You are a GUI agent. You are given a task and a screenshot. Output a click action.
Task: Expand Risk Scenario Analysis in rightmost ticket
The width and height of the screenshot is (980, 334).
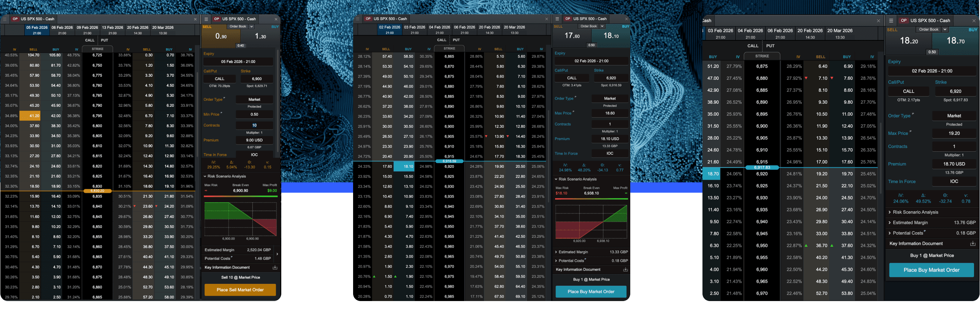pos(915,212)
